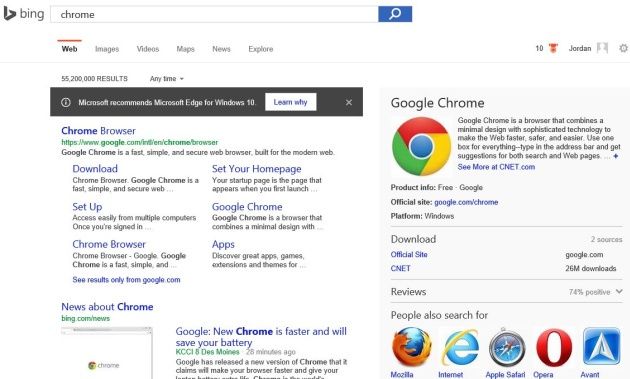The width and height of the screenshot is (630, 379).
Task: Click the CNET download link
Action: pyautogui.click(x=401, y=268)
